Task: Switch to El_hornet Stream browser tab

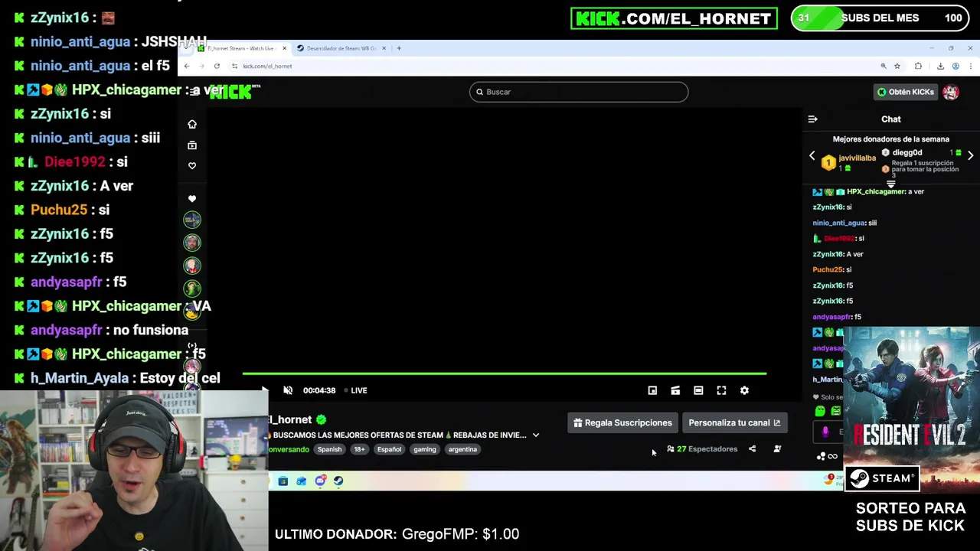Action: coord(240,48)
